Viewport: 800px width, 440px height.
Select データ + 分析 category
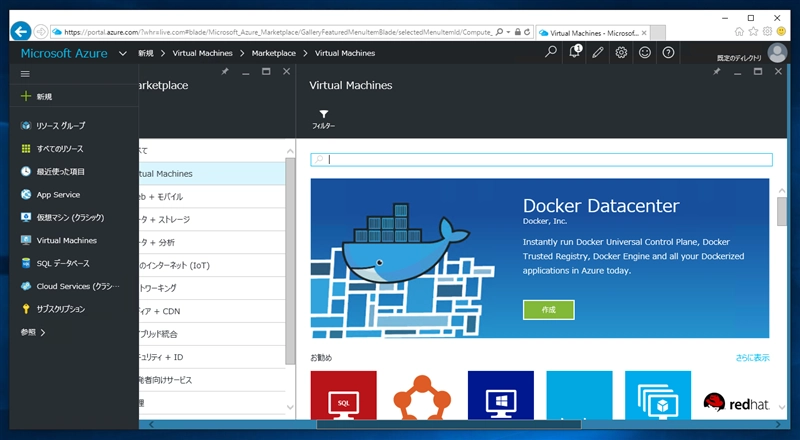[x=212, y=242]
